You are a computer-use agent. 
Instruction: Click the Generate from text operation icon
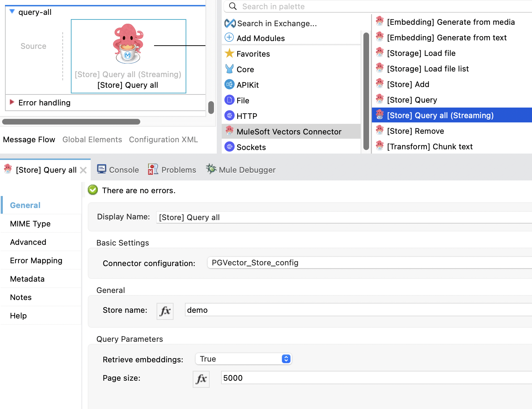(380, 37)
